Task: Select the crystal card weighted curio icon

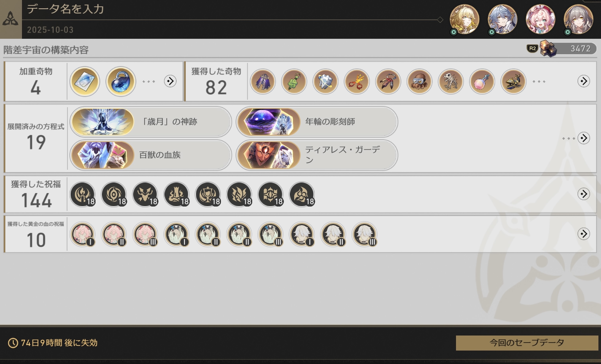Action: pyautogui.click(x=85, y=81)
